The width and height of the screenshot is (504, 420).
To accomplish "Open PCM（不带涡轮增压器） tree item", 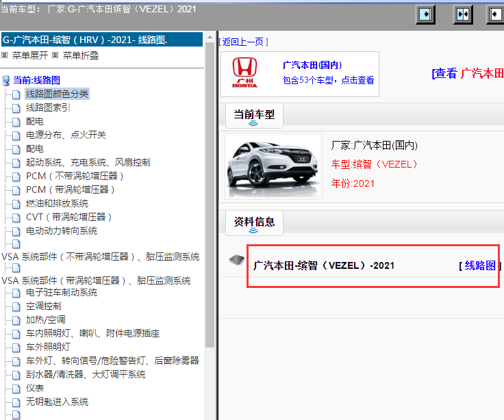I will pos(75,176).
